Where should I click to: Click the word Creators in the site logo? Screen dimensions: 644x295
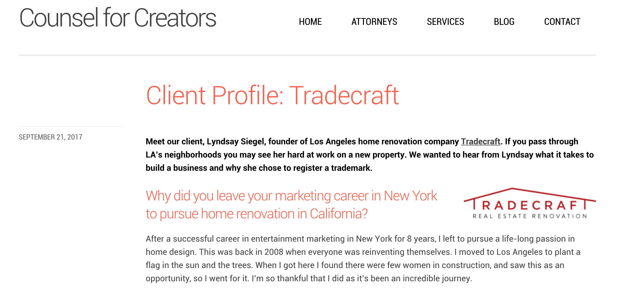pos(175,18)
